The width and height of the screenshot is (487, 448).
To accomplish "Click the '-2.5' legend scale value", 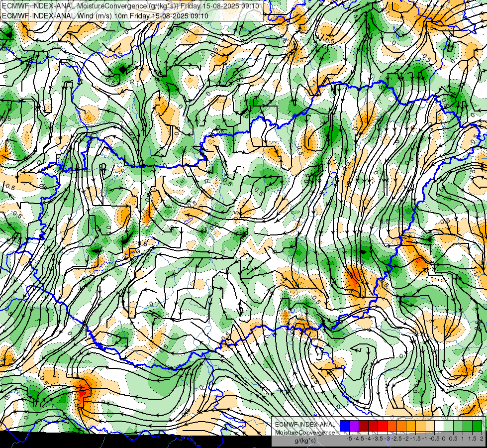I will pos(396,439).
